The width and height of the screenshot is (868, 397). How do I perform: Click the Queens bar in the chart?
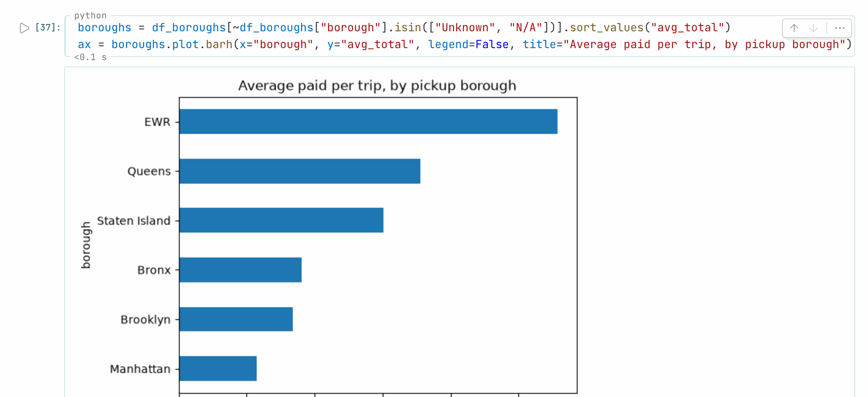300,171
